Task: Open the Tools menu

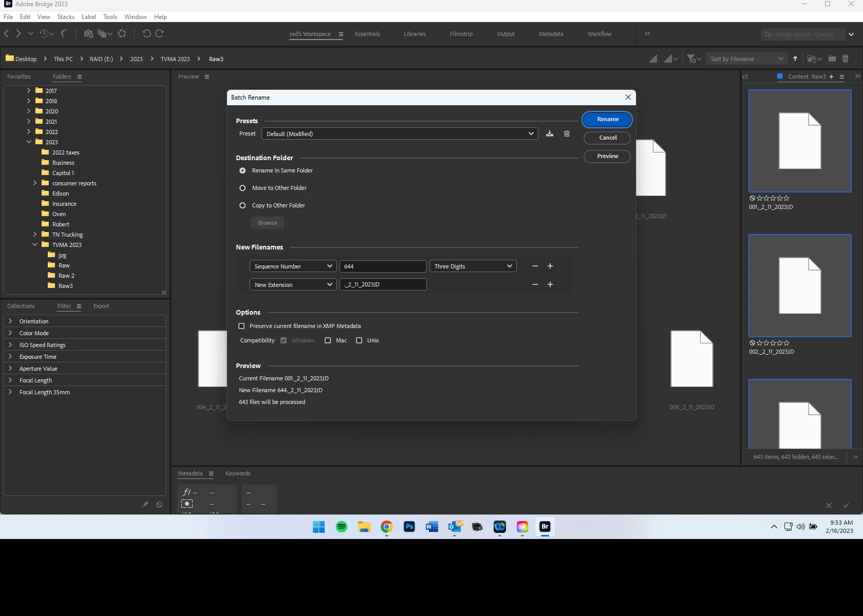Action: [110, 17]
